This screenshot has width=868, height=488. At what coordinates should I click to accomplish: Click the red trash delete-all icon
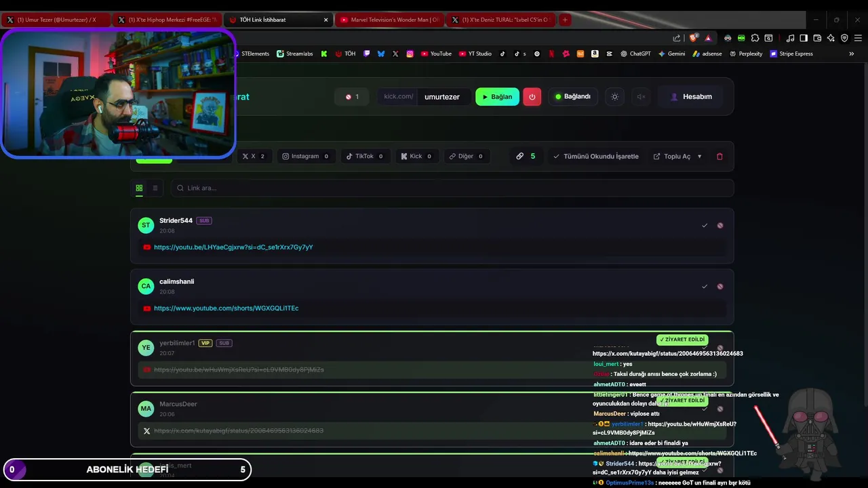tap(719, 156)
